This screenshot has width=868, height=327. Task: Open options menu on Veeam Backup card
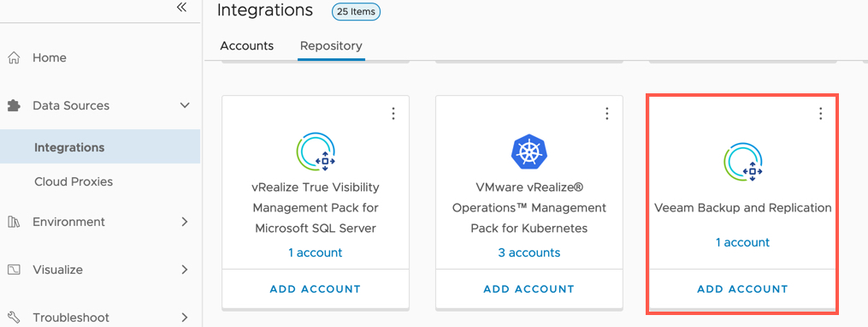pos(821,114)
